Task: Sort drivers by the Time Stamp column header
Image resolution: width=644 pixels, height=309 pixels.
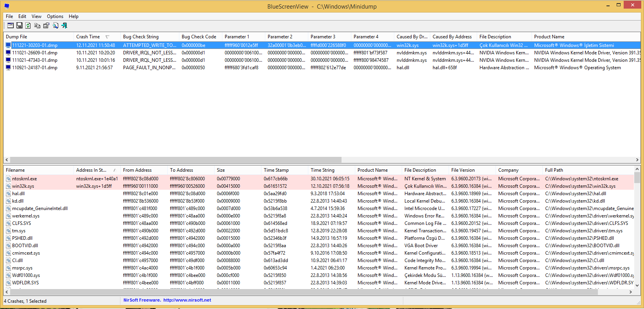Action: (284, 170)
